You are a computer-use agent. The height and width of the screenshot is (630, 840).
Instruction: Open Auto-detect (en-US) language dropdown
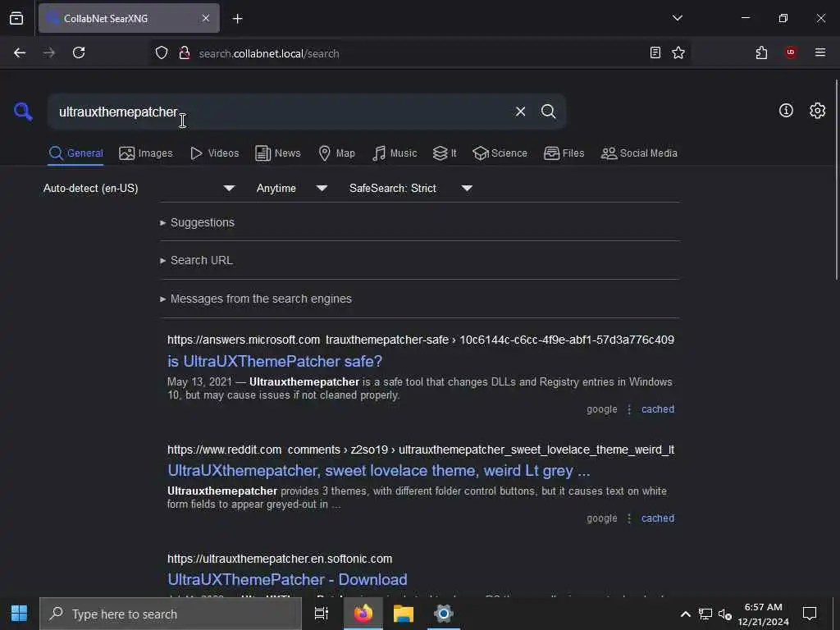coord(139,188)
